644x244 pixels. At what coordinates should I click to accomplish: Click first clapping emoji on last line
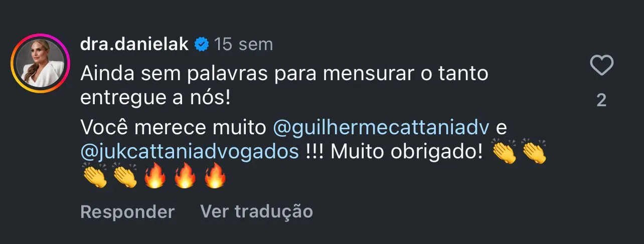pos(95,176)
